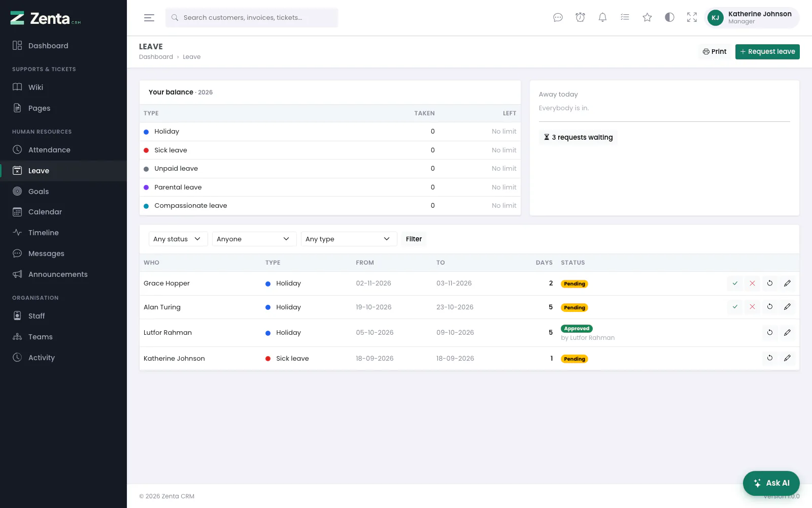Screen dimensions: 812x508
Task: Edit Katherine Johnson's sick leave request
Action: click(787, 358)
